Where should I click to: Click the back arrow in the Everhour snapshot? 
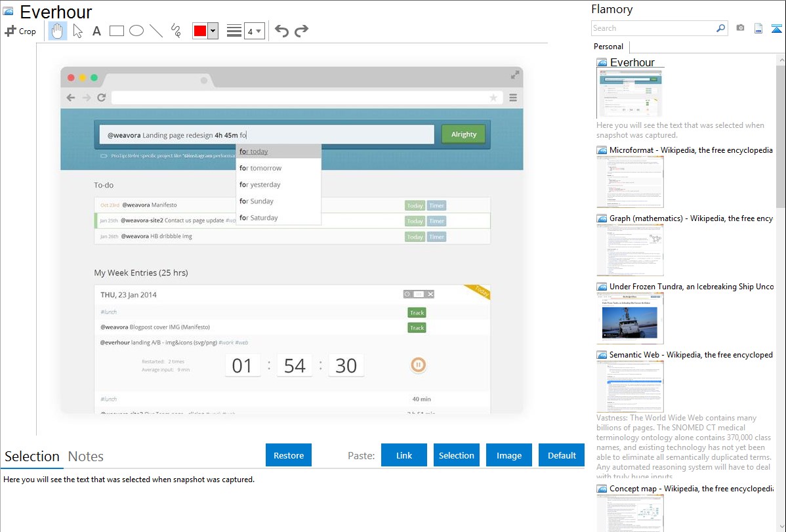71,98
